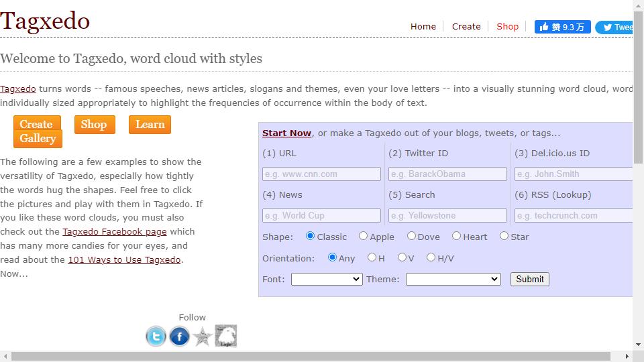Click the scroll left arrow
644x362 pixels.
(x=5, y=356)
